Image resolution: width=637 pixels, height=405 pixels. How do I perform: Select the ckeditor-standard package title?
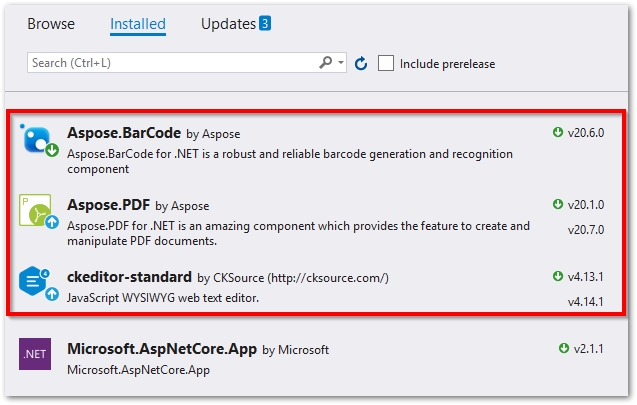pyautogui.click(x=129, y=277)
